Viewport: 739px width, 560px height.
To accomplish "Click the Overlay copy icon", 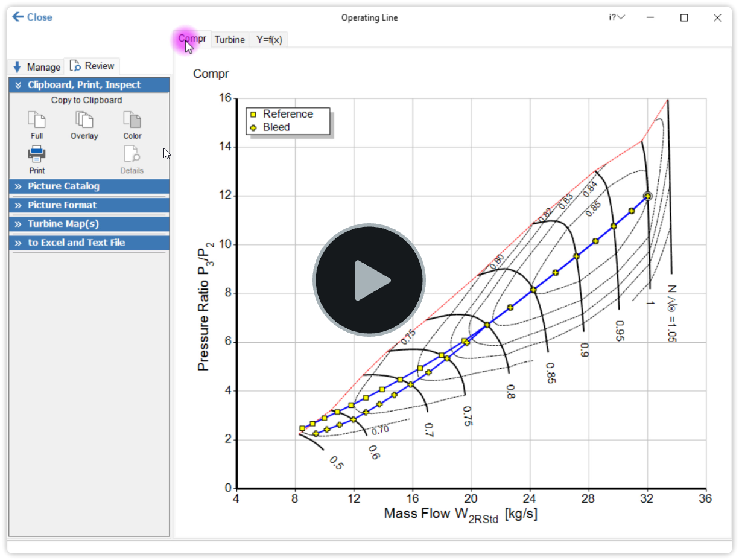I will coord(84,121).
